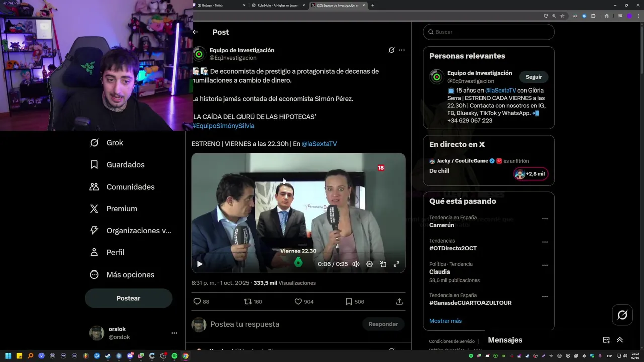The width and height of the screenshot is (644, 362).
Task: Open @laSextaTV link in profile bio
Action: click(501, 90)
